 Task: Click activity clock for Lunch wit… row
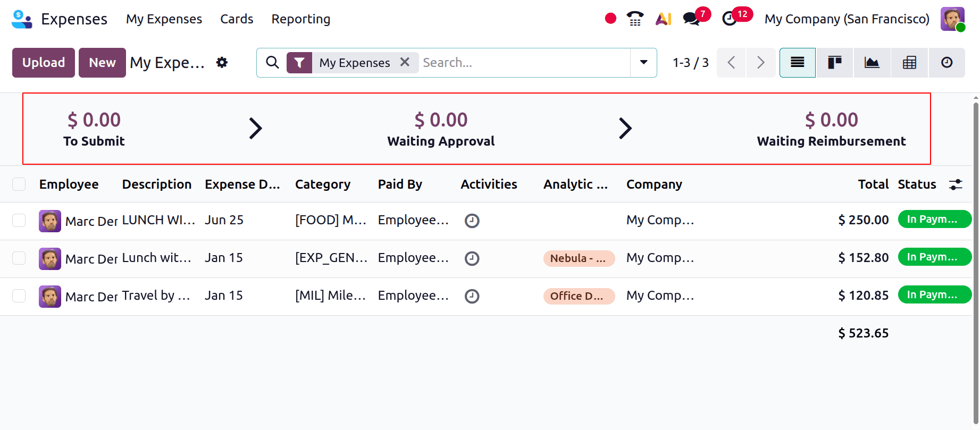[472, 258]
